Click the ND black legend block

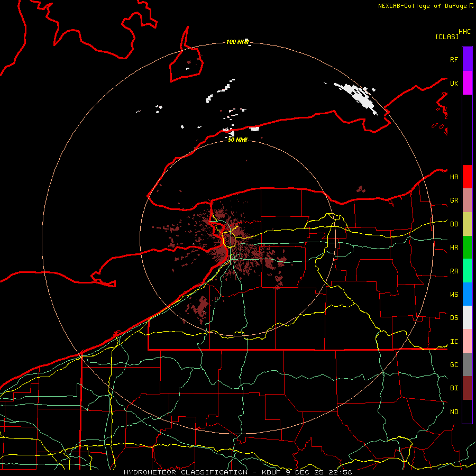(x=467, y=411)
